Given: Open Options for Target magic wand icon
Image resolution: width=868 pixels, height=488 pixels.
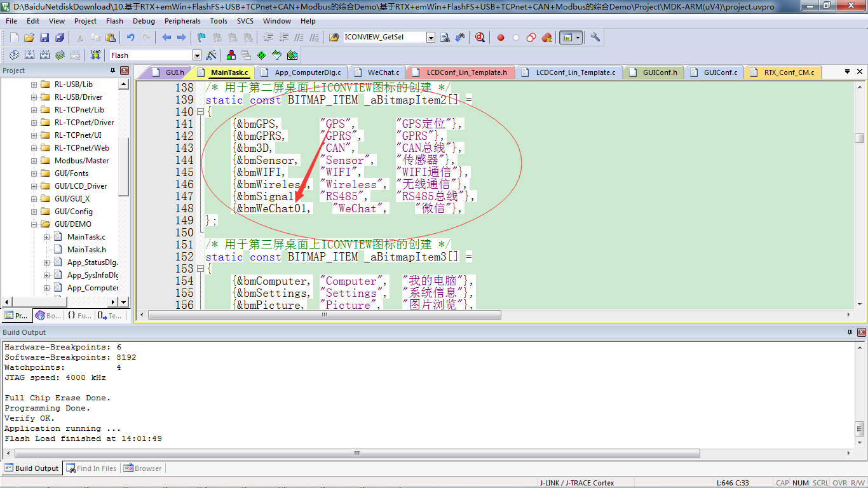Looking at the screenshot, I should pos(211,55).
